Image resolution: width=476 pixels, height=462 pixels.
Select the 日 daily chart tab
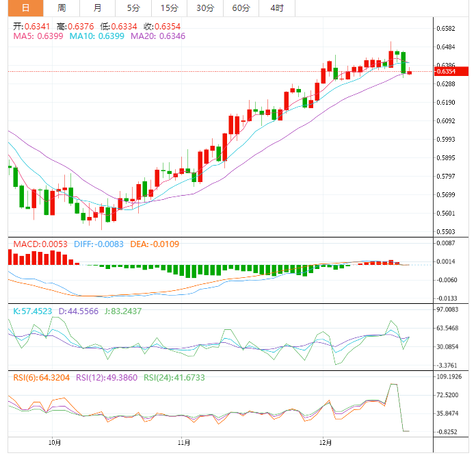click(25, 8)
